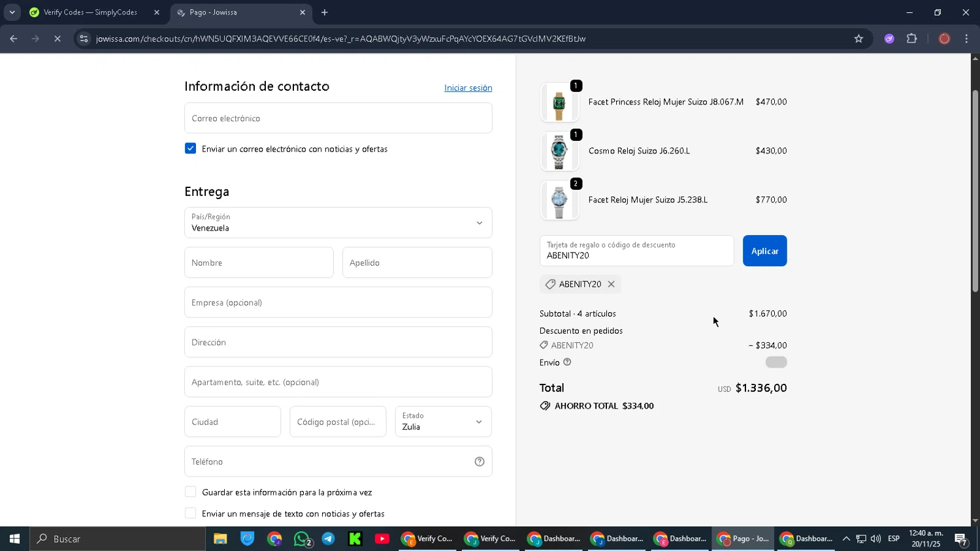This screenshot has height=551, width=980.
Task: Uncheck email news and offers checkbox
Action: (190, 148)
